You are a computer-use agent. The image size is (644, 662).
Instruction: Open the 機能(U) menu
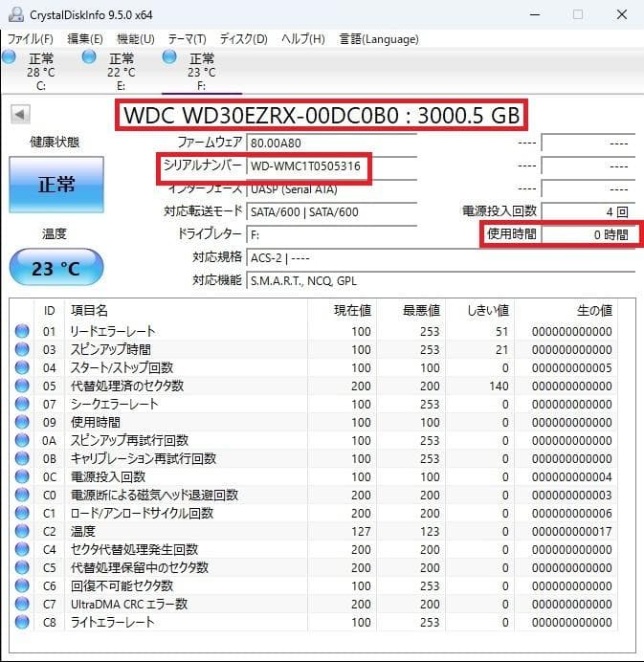(136, 39)
